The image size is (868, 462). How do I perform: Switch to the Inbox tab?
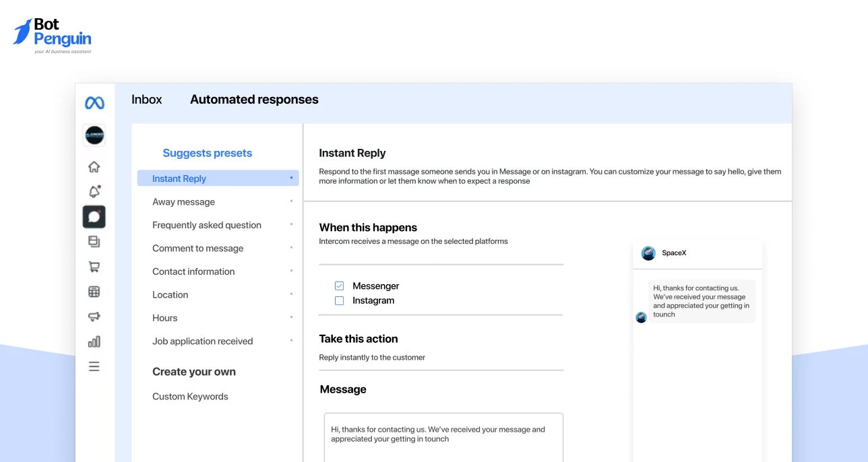pos(147,100)
